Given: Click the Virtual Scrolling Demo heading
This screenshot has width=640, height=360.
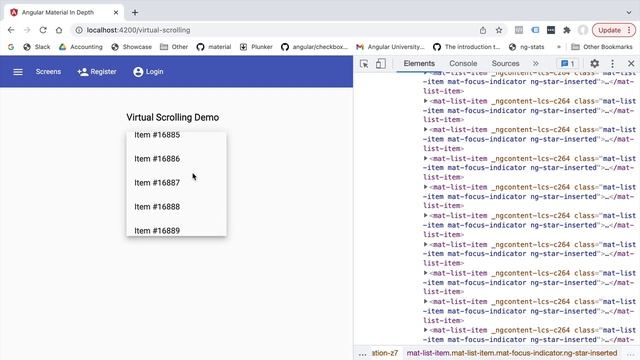Looking at the screenshot, I should [173, 118].
